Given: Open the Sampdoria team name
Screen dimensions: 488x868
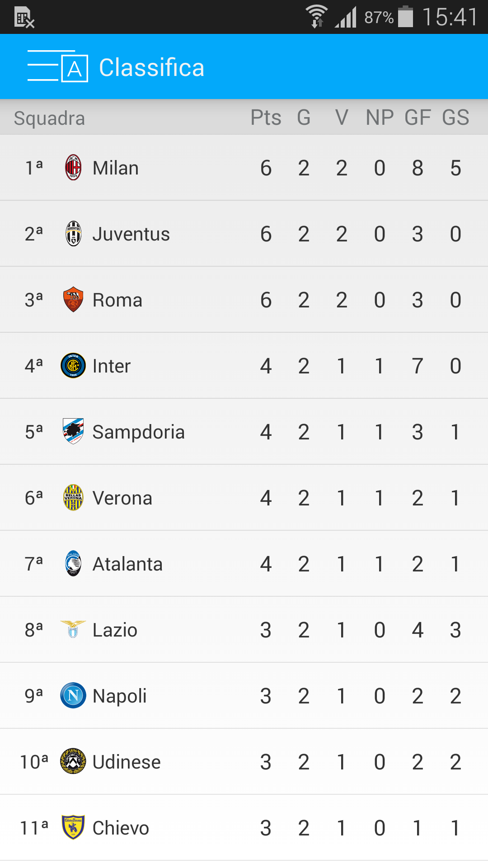Looking at the screenshot, I should 138,432.
